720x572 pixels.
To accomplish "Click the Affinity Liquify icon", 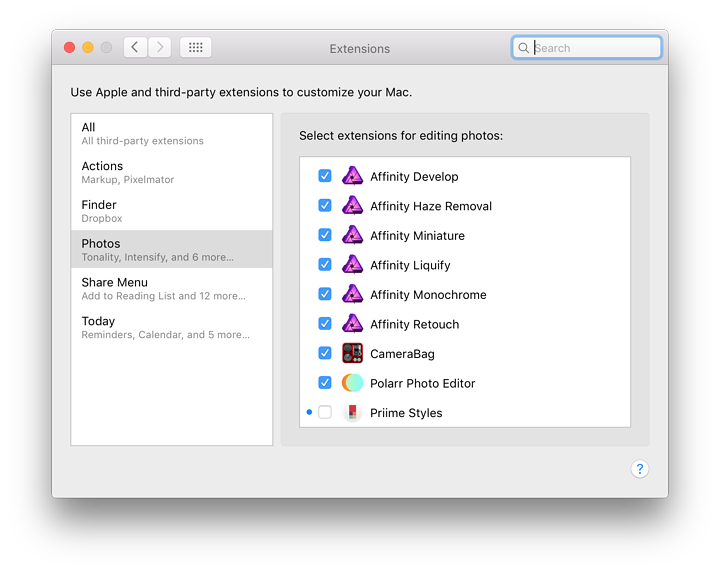I will [352, 265].
